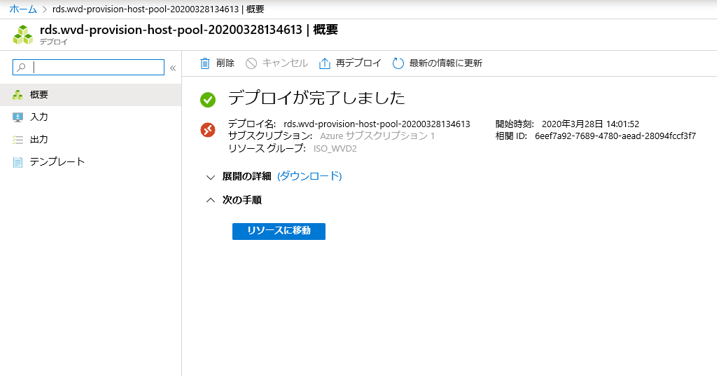Click the 再デプロイ toolbar label
This screenshot has width=717, height=376.
(x=358, y=63)
